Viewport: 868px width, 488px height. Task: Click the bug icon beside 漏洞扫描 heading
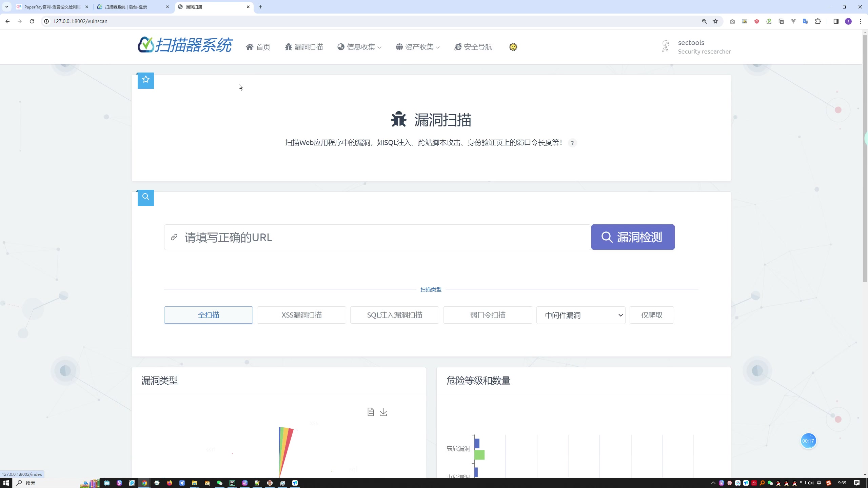pyautogui.click(x=398, y=119)
